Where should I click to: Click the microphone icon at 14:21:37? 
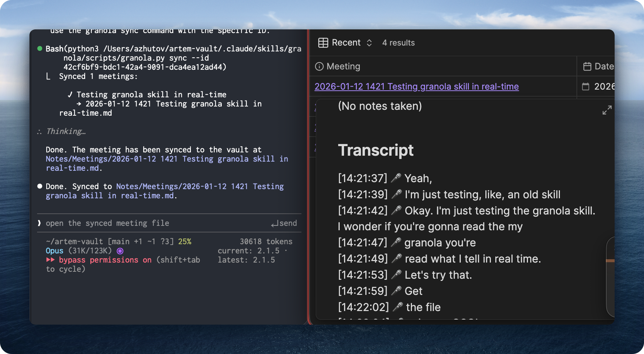coord(395,178)
